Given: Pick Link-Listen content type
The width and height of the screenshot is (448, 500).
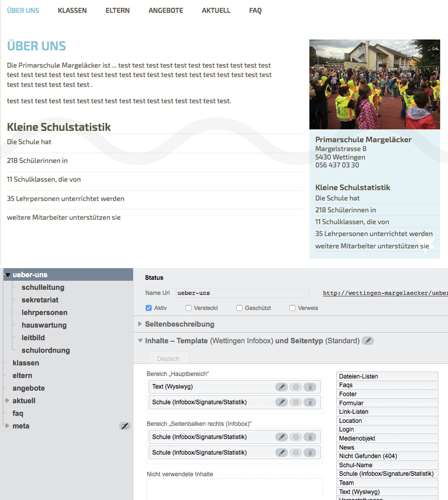Looking at the screenshot, I should click(x=387, y=412).
